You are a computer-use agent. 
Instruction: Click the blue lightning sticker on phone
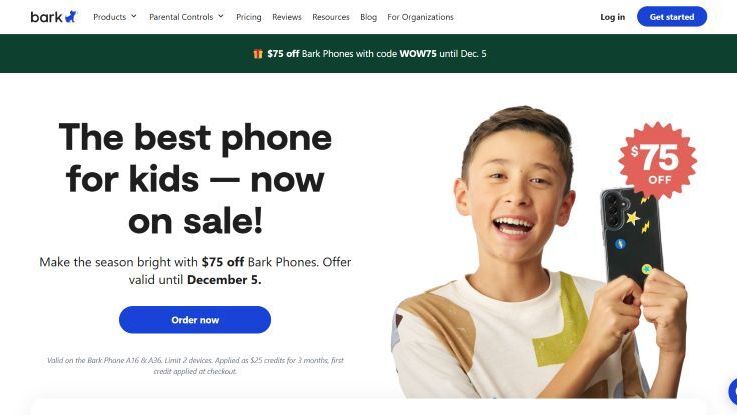tap(620, 243)
